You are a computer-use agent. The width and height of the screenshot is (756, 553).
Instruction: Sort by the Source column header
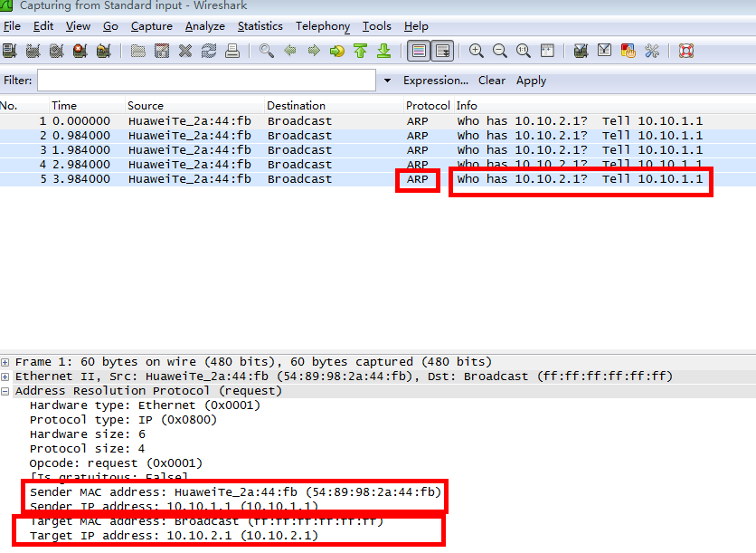[x=194, y=106]
